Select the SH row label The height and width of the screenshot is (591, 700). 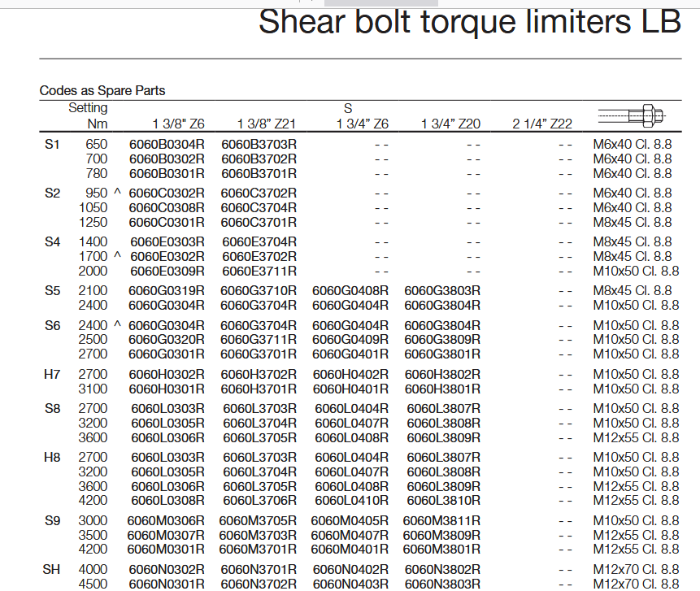pyautogui.click(x=52, y=570)
